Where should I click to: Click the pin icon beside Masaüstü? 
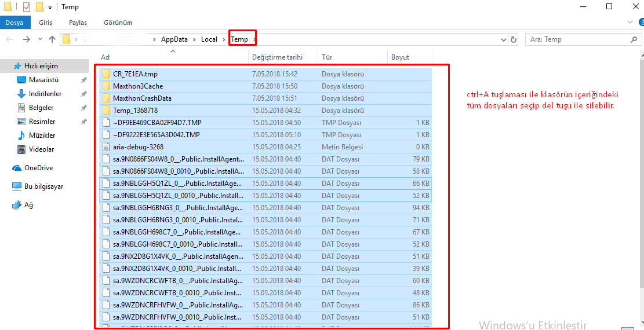click(x=84, y=80)
